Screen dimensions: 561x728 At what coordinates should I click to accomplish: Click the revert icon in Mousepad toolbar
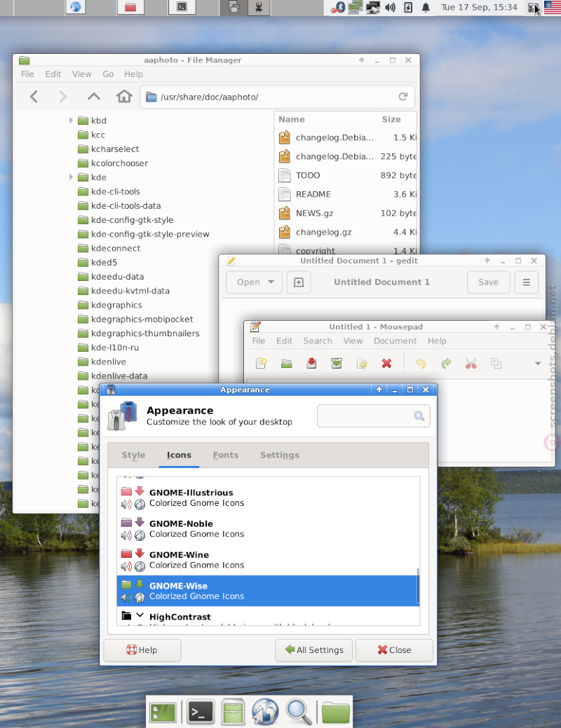pos(362,363)
